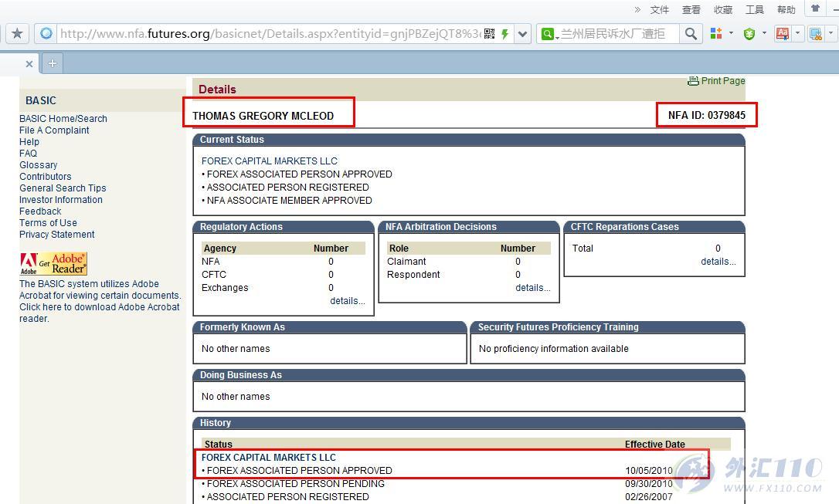Open details link under Regulatory Actions
This screenshot has height=504, width=839.
347,301
